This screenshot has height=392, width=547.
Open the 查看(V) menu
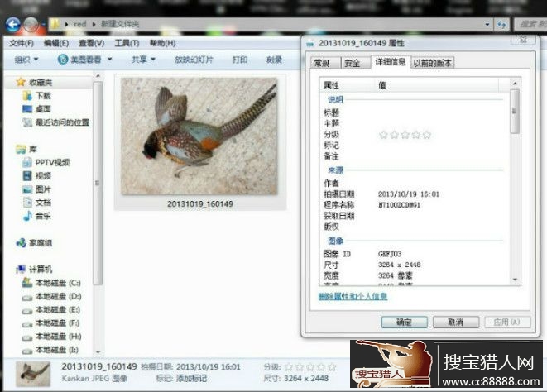[91, 43]
